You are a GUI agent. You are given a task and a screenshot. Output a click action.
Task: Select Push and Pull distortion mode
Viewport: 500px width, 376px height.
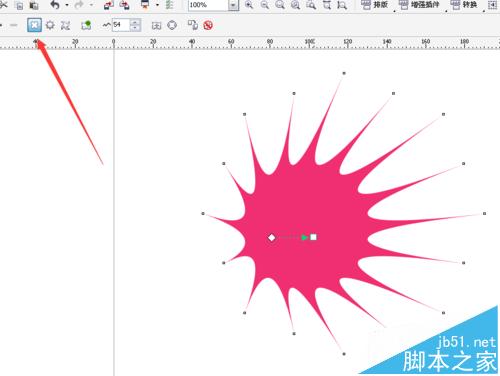click(34, 25)
